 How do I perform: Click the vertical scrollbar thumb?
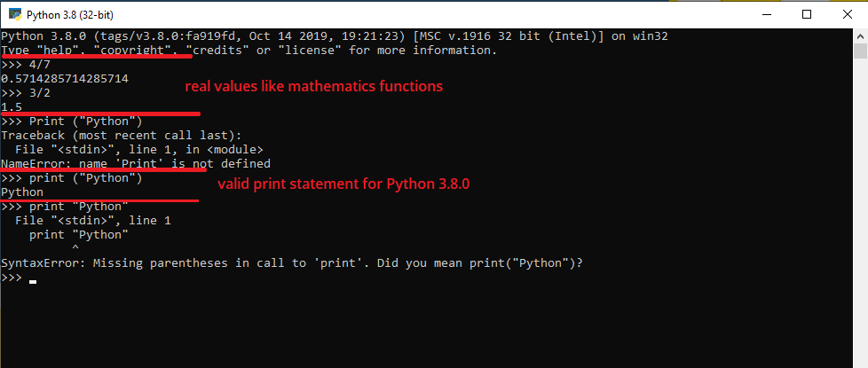[x=860, y=51]
